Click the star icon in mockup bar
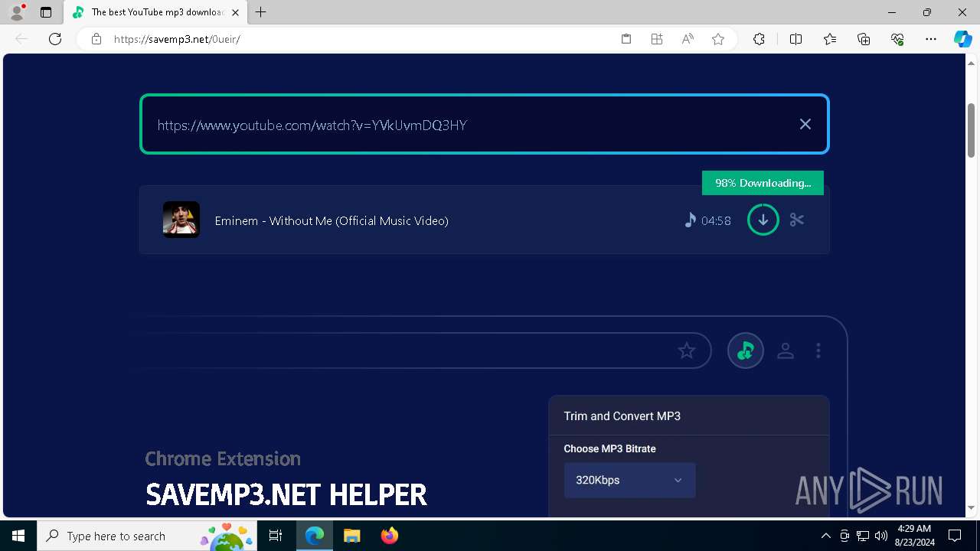This screenshot has width=980, height=551. pyautogui.click(x=687, y=350)
